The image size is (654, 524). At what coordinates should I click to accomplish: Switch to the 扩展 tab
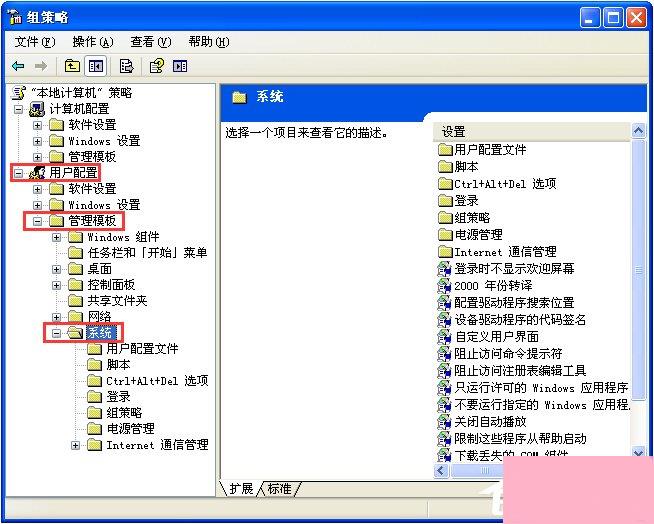[x=241, y=489]
